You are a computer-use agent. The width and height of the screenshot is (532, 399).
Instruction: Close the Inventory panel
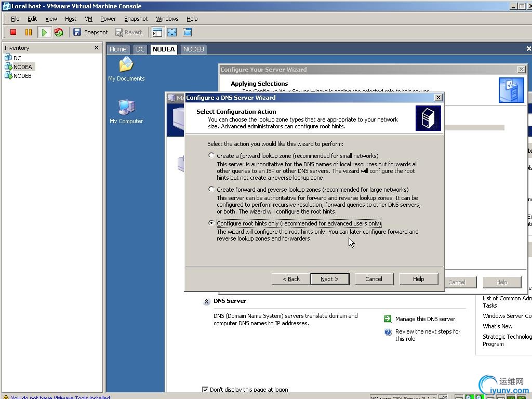pos(96,47)
